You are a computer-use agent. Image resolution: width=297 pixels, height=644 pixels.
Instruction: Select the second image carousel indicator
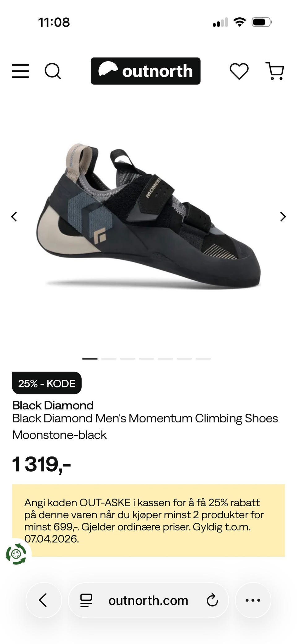[109, 359]
